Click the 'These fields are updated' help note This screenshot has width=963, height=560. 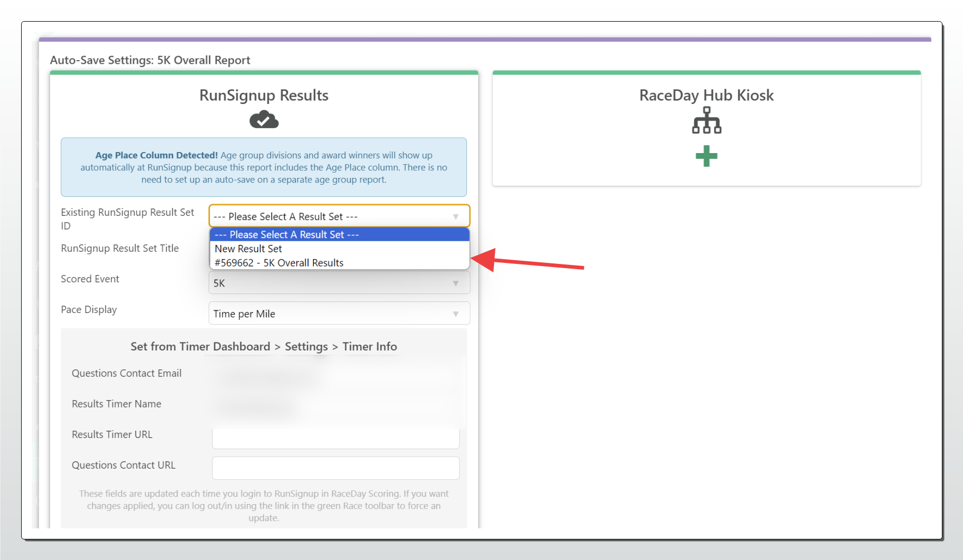click(264, 506)
